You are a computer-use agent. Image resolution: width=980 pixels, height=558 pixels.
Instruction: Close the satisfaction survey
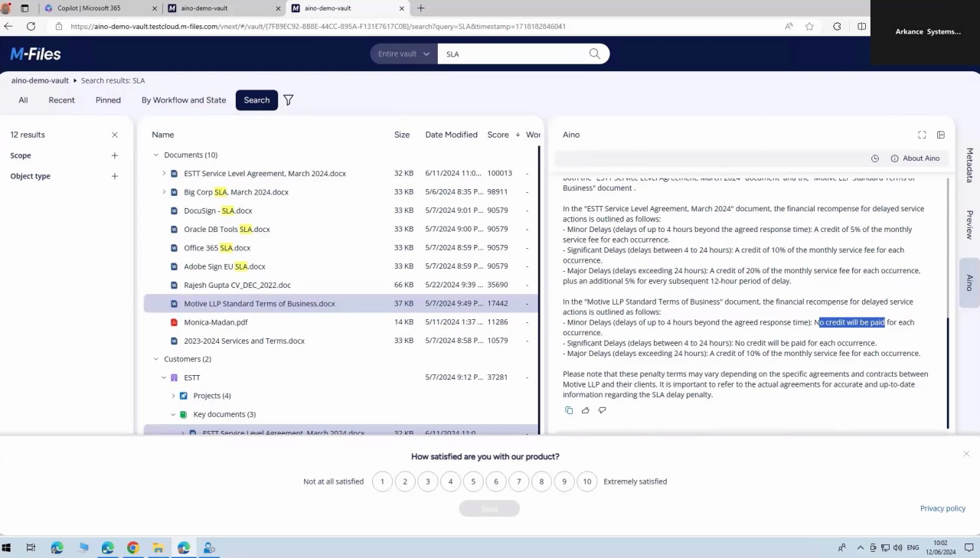966,454
